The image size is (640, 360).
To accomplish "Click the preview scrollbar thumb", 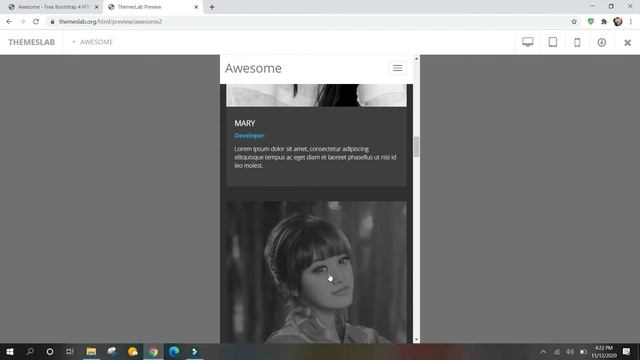I will coord(416,147).
